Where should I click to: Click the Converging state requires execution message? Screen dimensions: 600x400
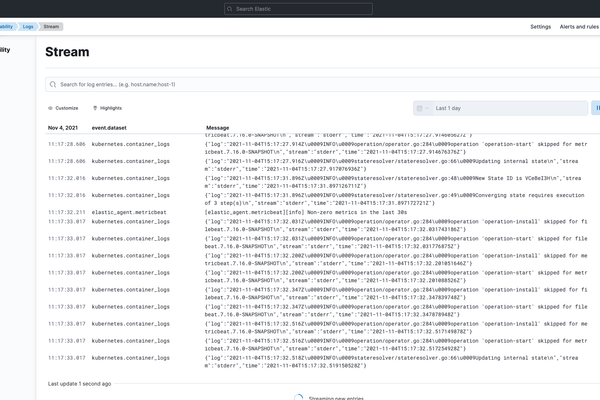point(395,199)
